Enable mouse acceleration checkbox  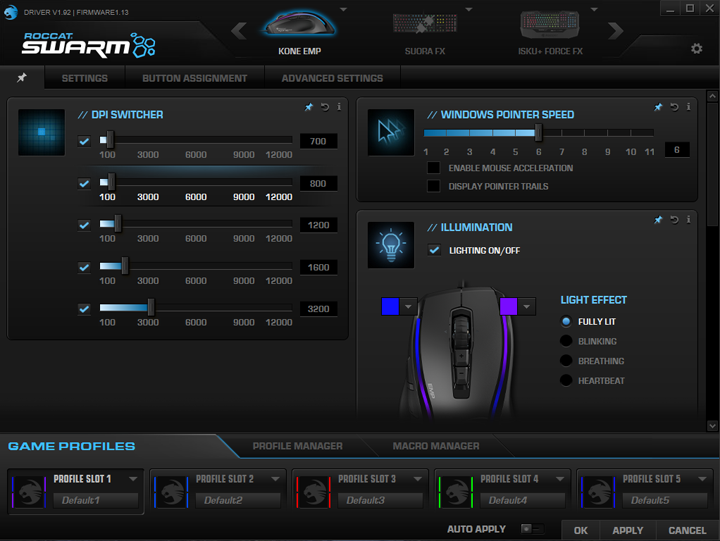pos(434,168)
